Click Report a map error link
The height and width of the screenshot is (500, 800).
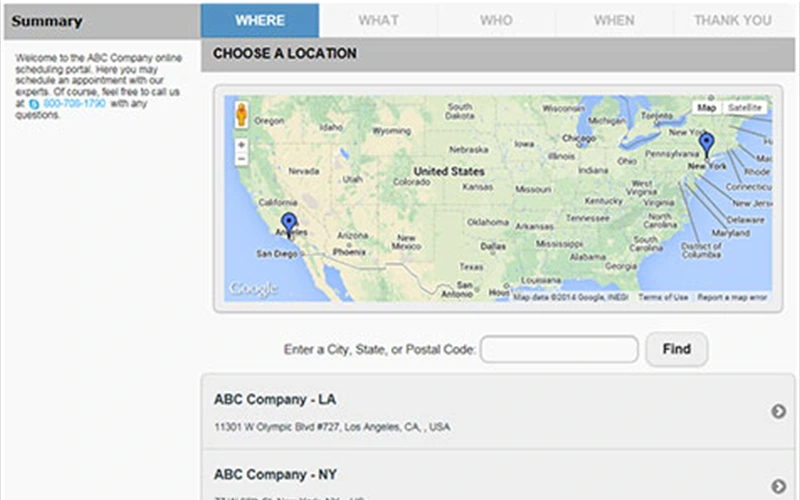pyautogui.click(x=733, y=297)
